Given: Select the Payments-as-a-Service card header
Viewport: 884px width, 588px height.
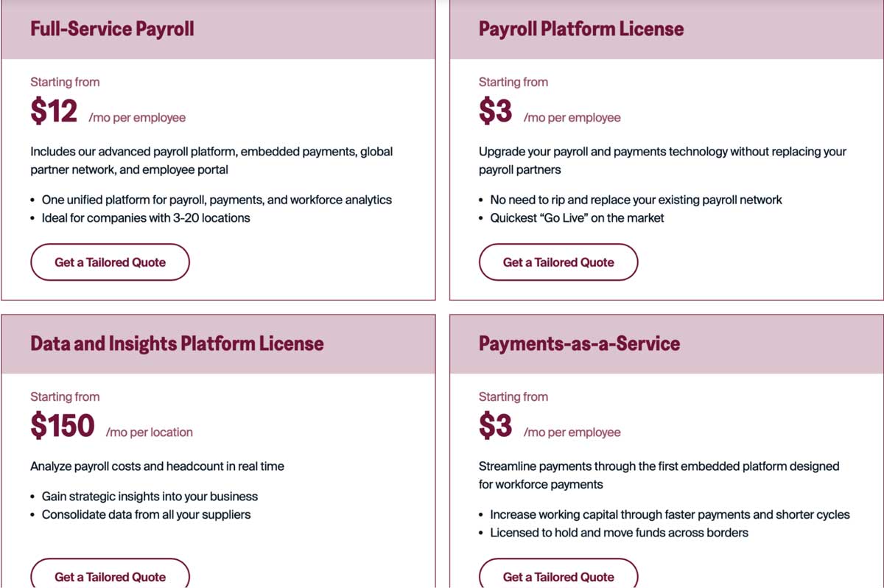Looking at the screenshot, I should point(579,344).
